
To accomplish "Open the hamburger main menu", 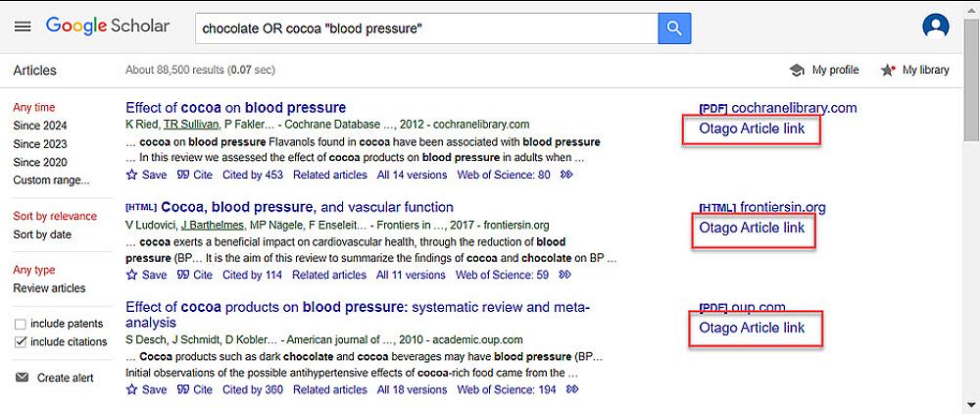I will 22,26.
